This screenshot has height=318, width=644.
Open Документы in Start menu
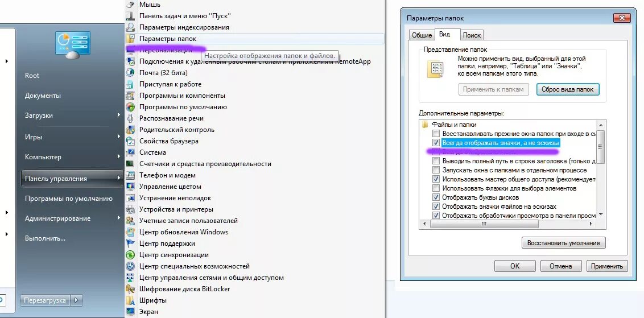[43, 96]
